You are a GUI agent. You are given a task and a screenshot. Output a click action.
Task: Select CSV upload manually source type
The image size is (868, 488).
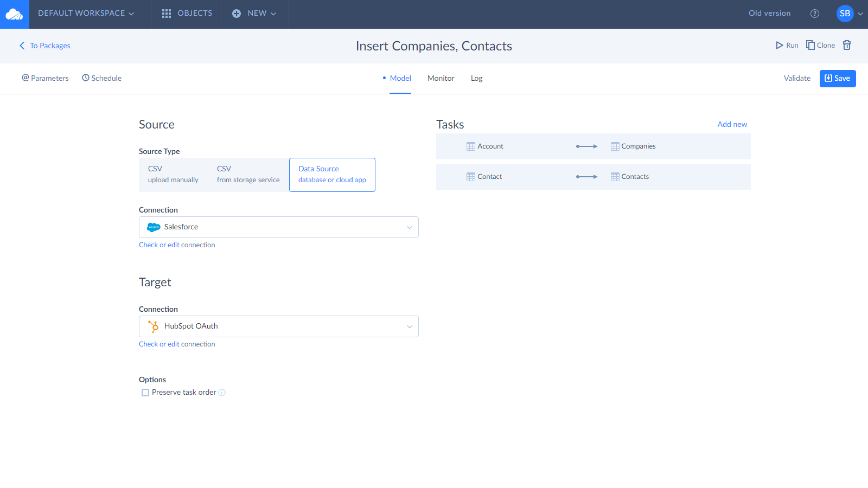coord(173,175)
